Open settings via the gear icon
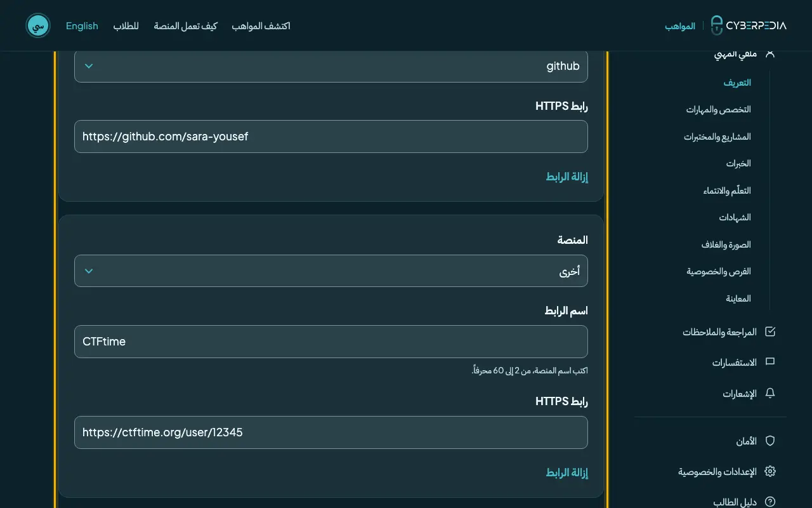 coord(770,471)
